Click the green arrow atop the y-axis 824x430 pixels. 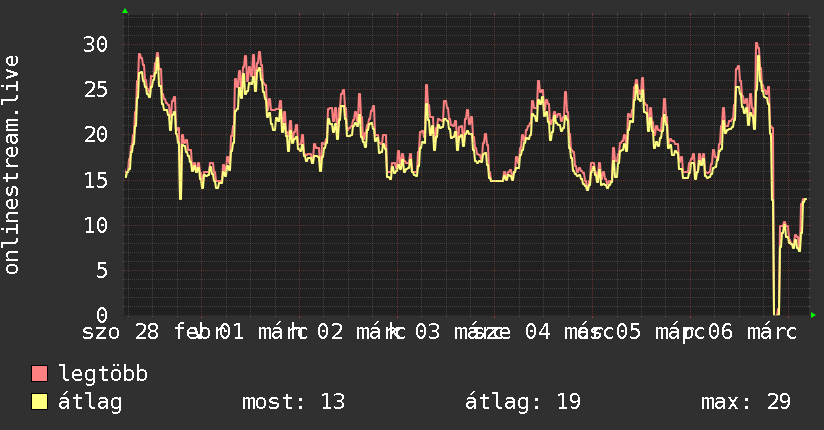[125, 11]
